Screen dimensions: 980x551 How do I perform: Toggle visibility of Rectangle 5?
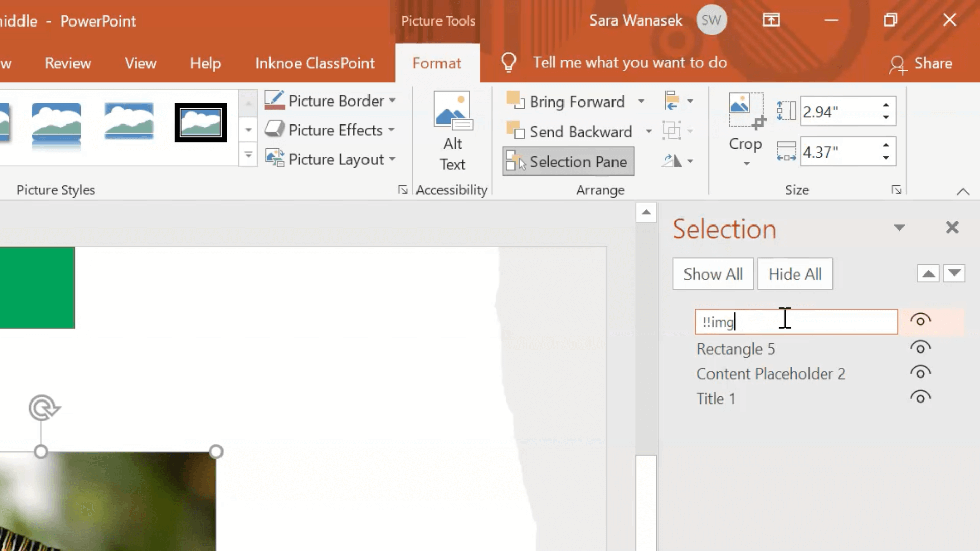tap(920, 348)
